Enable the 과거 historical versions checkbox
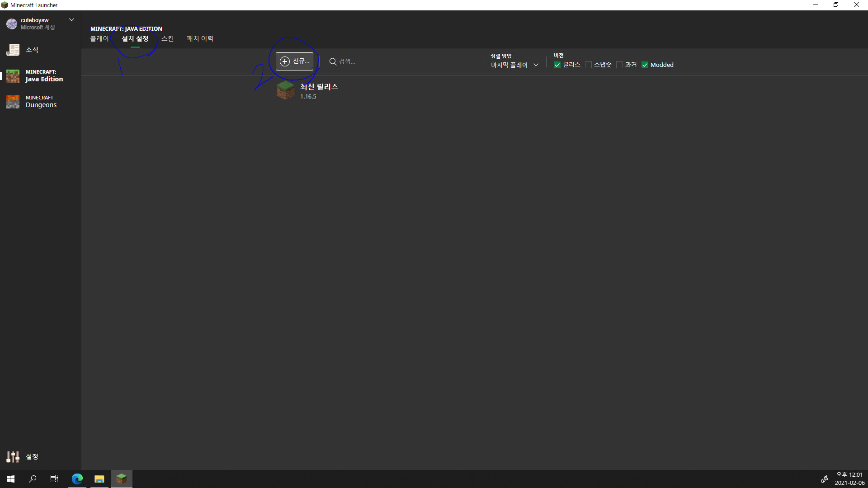This screenshot has height=488, width=868. pos(619,65)
